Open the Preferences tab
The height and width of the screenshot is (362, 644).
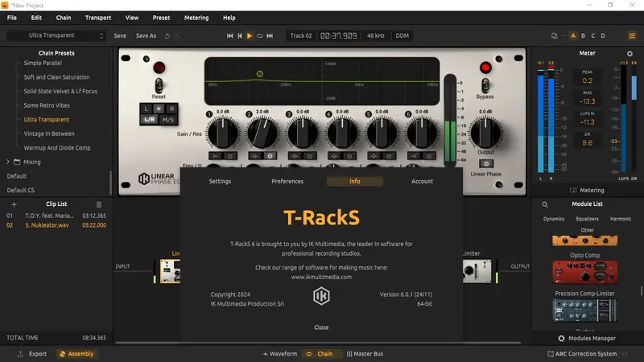287,181
